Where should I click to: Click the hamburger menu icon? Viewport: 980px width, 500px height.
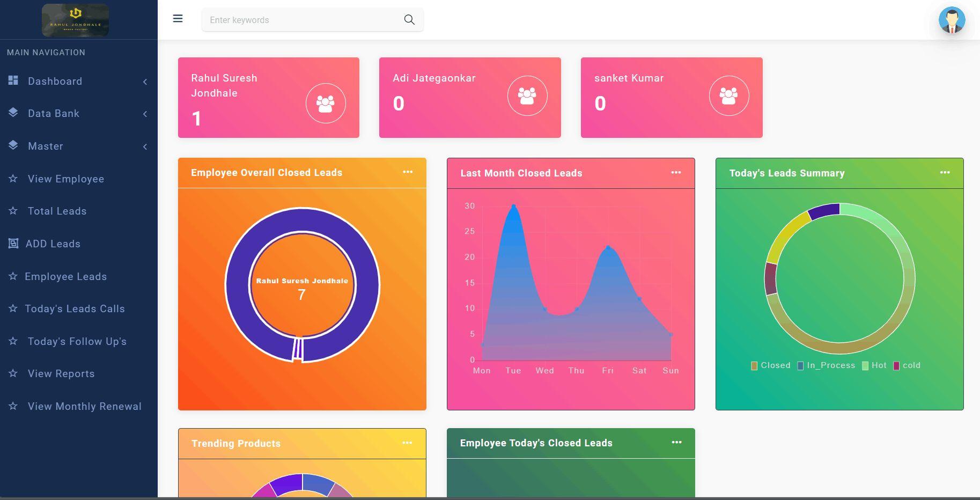pyautogui.click(x=178, y=19)
